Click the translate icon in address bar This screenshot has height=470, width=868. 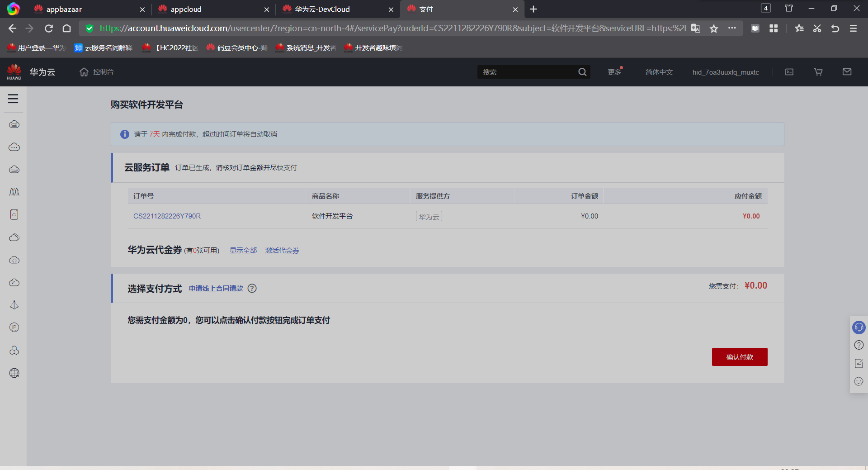[696, 28]
